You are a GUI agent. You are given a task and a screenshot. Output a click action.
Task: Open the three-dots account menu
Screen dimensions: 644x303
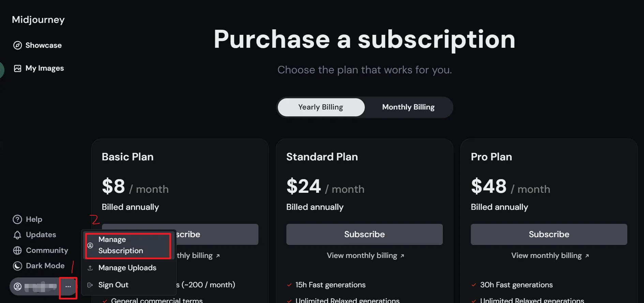coord(68,287)
